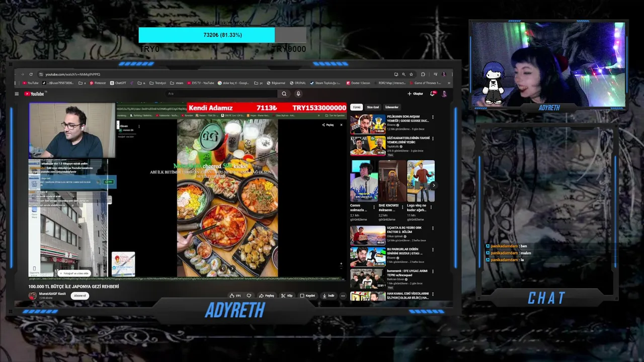Open the YouTube account avatar menu
Viewport: 644px width, 362px height.
[x=444, y=94]
